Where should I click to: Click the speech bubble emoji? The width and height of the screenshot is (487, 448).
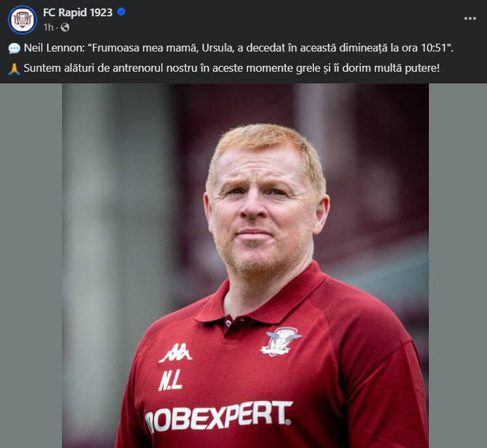[14, 48]
